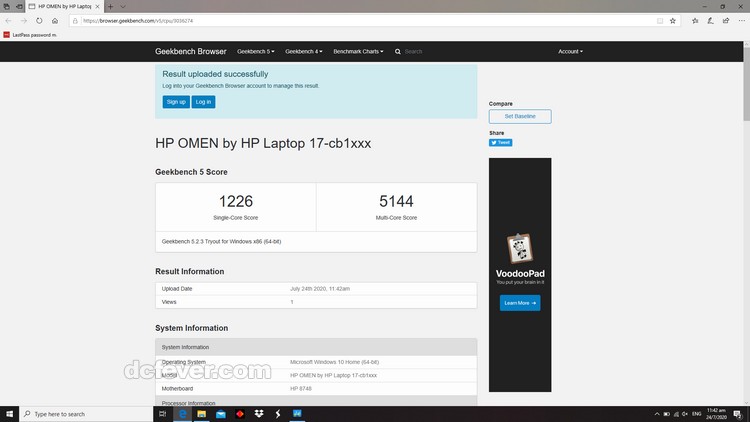Screen dimensions: 750x422
Task: Click the Sign up button
Action: [x=176, y=102]
